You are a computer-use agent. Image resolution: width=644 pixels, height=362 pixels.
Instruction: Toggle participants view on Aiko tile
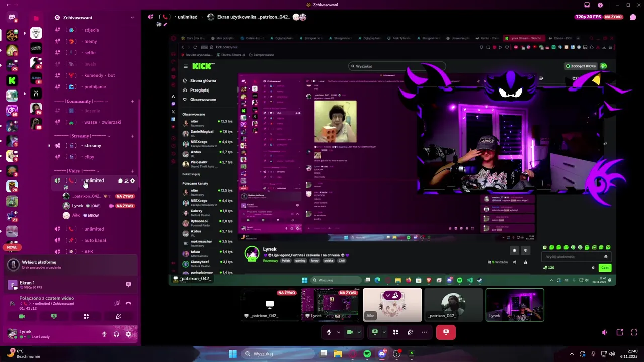click(391, 295)
